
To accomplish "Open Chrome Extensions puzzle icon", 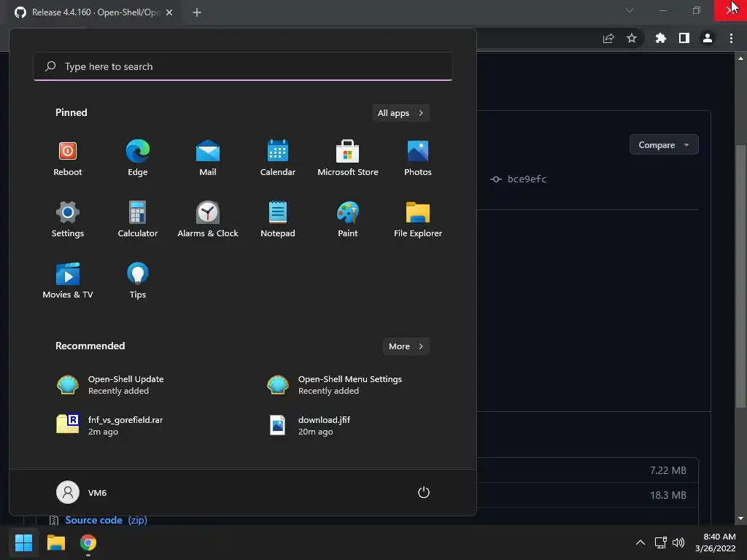I will pyautogui.click(x=661, y=38).
